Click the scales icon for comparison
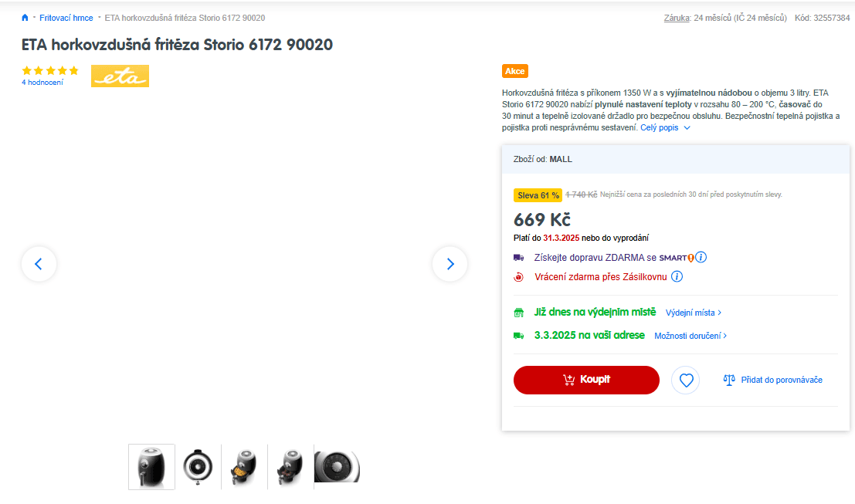This screenshot has height=504, width=855. [729, 380]
